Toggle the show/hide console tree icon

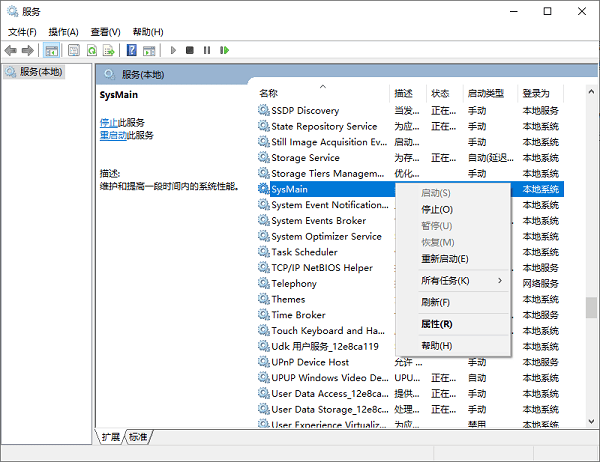click(x=52, y=50)
